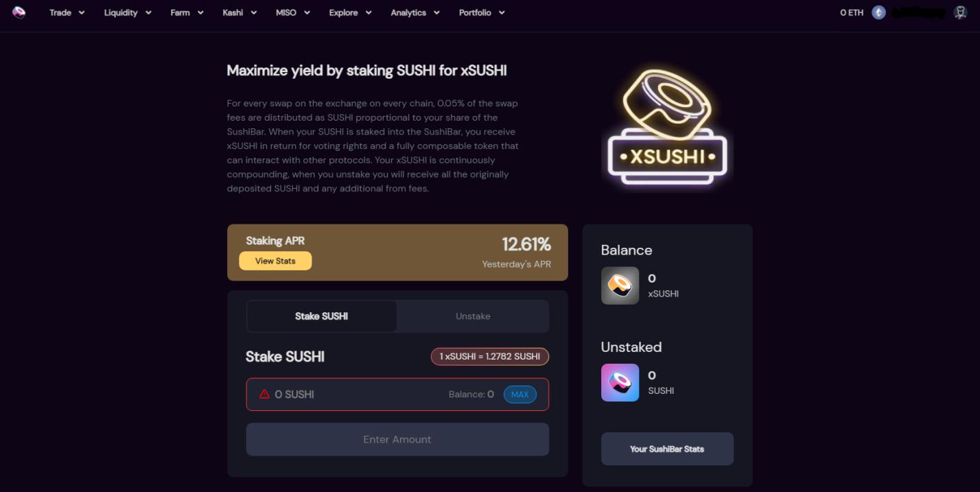Select the Stake SUSHI tab

[320, 316]
